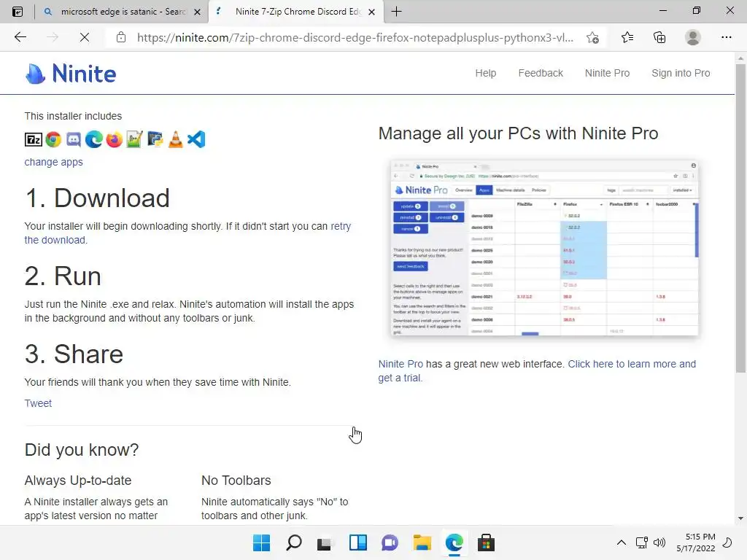
Task: Show hidden tray icons
Action: (622, 542)
